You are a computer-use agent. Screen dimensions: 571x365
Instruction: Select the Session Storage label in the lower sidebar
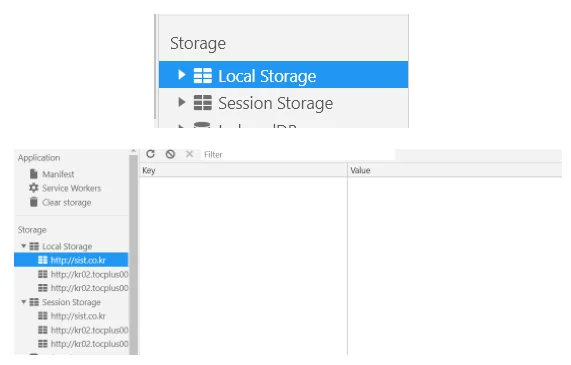tap(71, 302)
